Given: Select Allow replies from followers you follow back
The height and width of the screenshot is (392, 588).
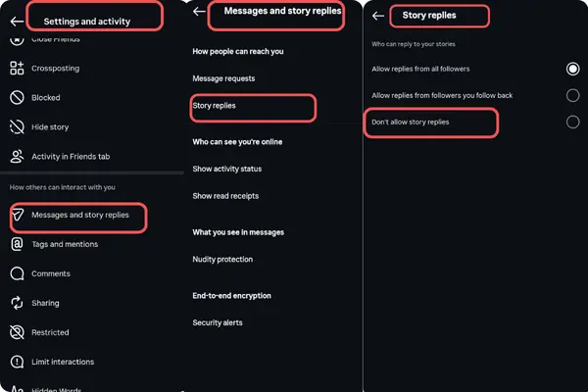Looking at the screenshot, I should click(x=572, y=95).
